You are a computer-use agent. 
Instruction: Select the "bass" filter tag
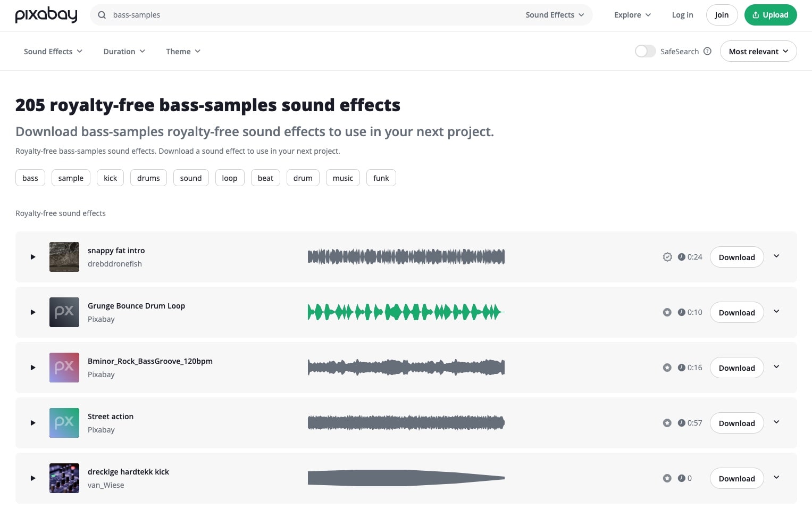(30, 178)
